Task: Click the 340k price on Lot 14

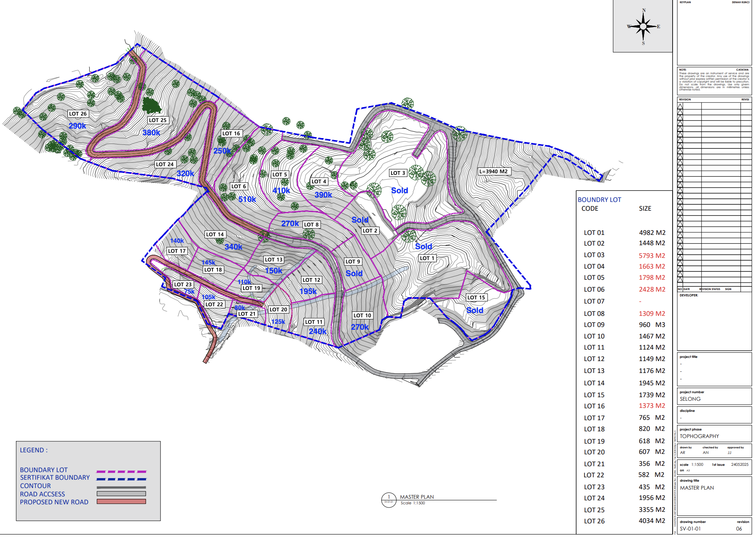Action: point(233,247)
